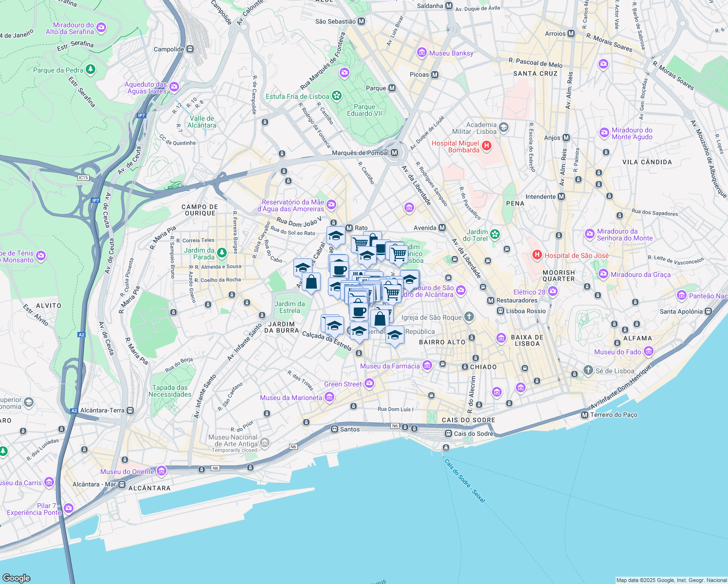Select the Estufa Fria de Lisboa garden icon
The width and height of the screenshot is (728, 584).
[x=336, y=96]
